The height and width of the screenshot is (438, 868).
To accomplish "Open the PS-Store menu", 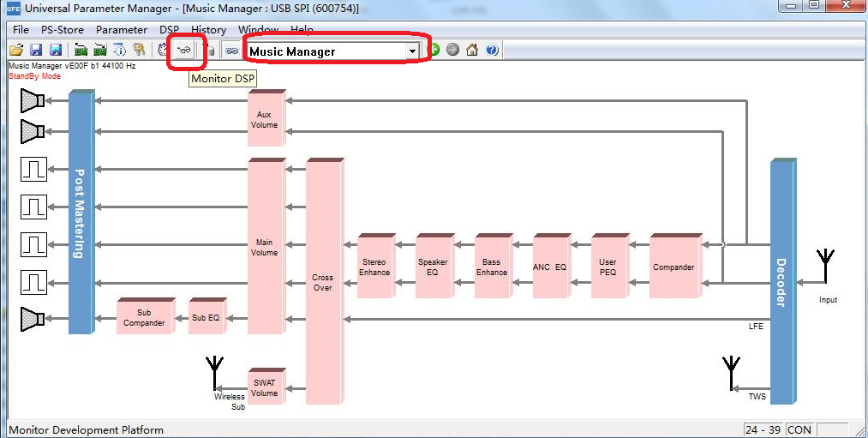I will (x=63, y=29).
